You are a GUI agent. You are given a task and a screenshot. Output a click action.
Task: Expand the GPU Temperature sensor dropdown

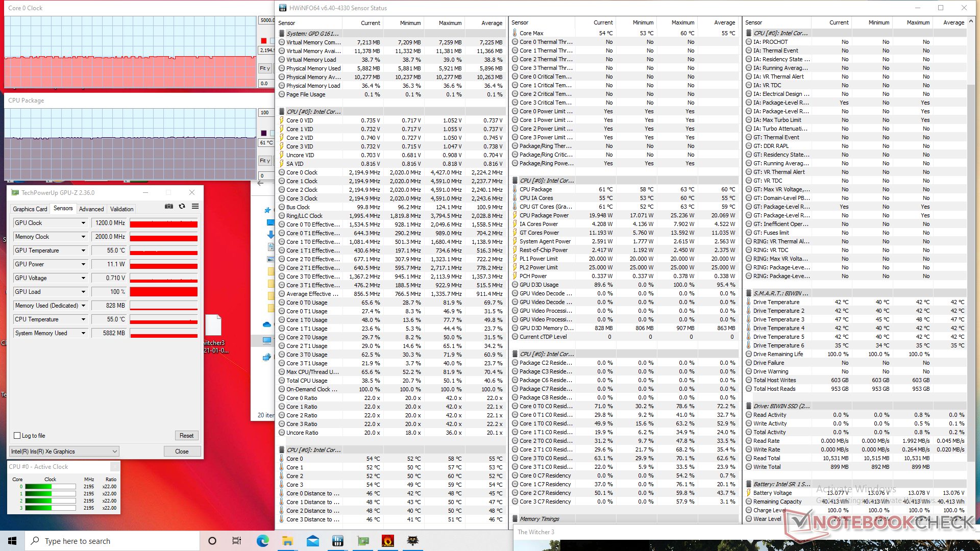pos(83,251)
